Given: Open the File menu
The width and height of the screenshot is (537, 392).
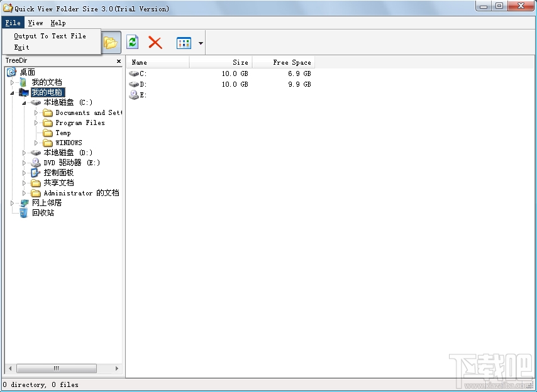Looking at the screenshot, I should [13, 23].
